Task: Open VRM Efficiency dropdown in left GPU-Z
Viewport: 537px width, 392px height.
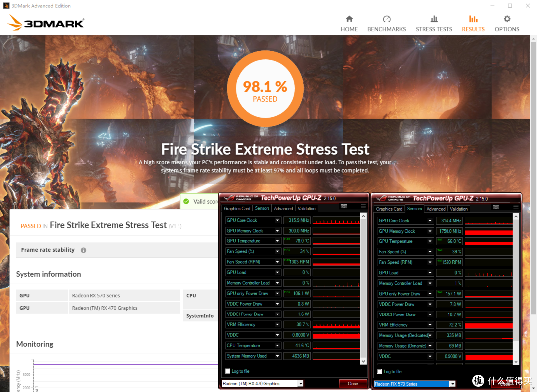Action: 277,324
